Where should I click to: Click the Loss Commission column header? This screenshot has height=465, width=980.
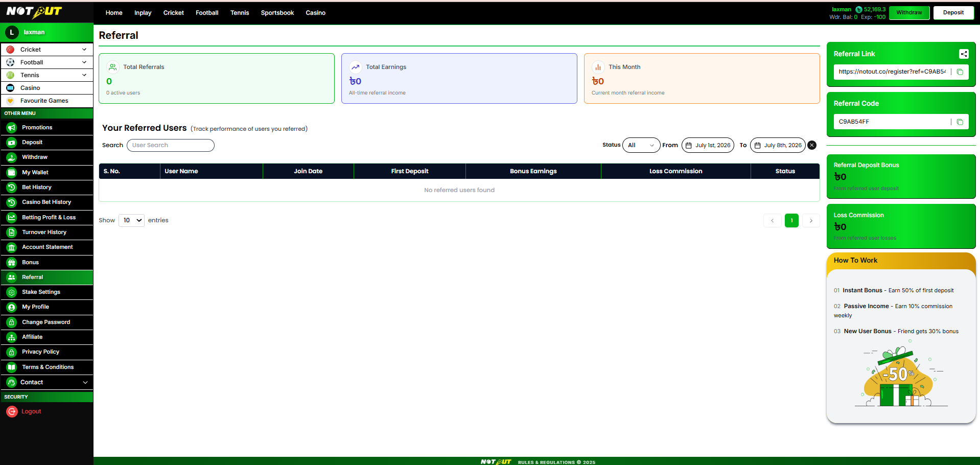pyautogui.click(x=676, y=171)
